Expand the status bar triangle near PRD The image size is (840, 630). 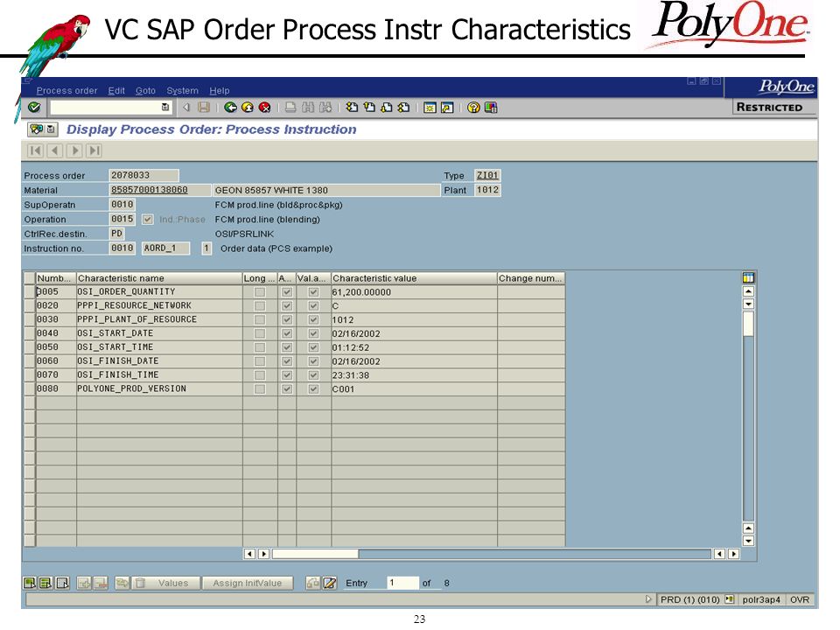(x=648, y=599)
